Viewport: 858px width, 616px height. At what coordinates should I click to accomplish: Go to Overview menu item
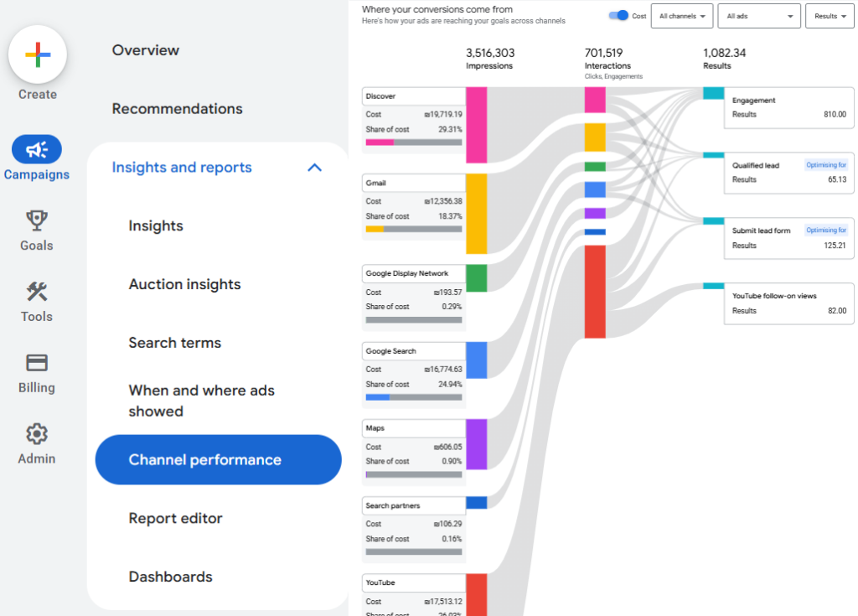[147, 50]
